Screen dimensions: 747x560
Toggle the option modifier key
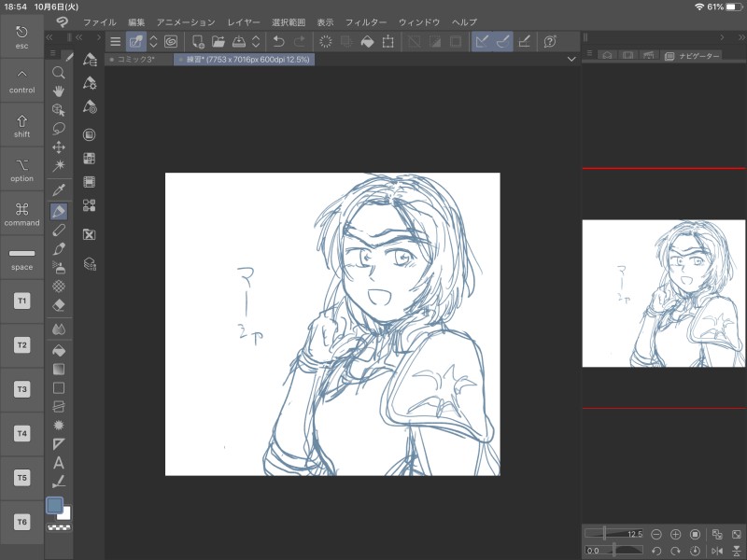pos(21,170)
